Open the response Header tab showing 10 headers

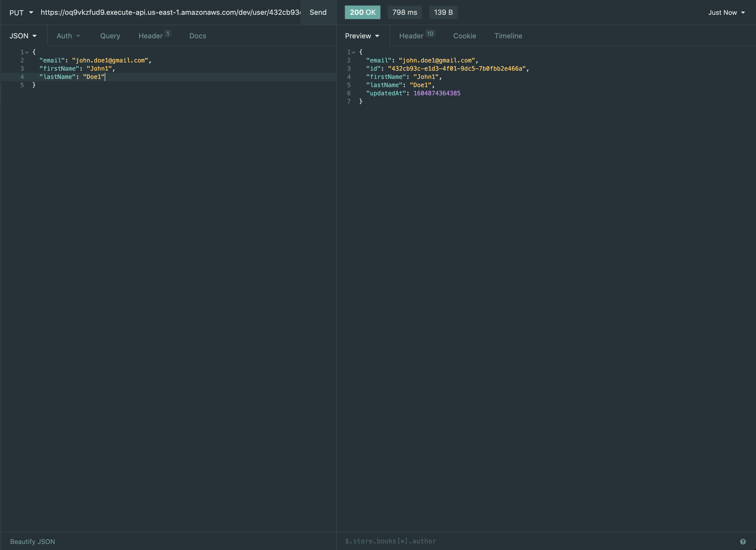412,36
